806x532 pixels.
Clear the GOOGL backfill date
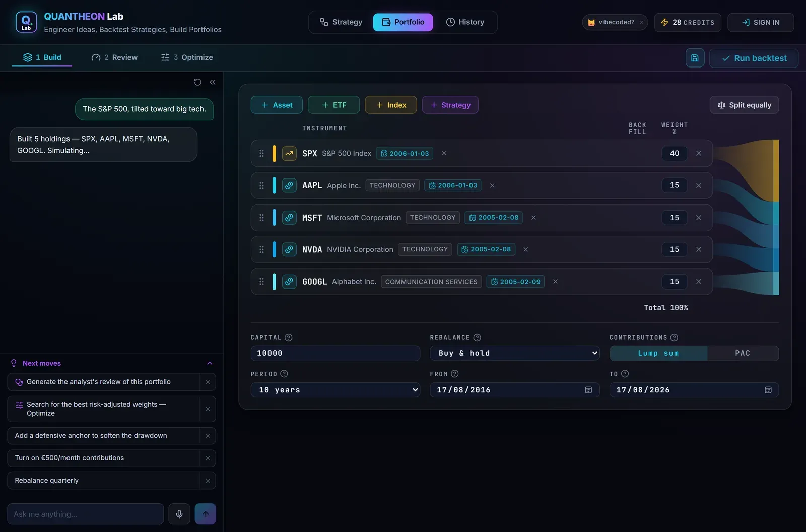click(x=555, y=282)
